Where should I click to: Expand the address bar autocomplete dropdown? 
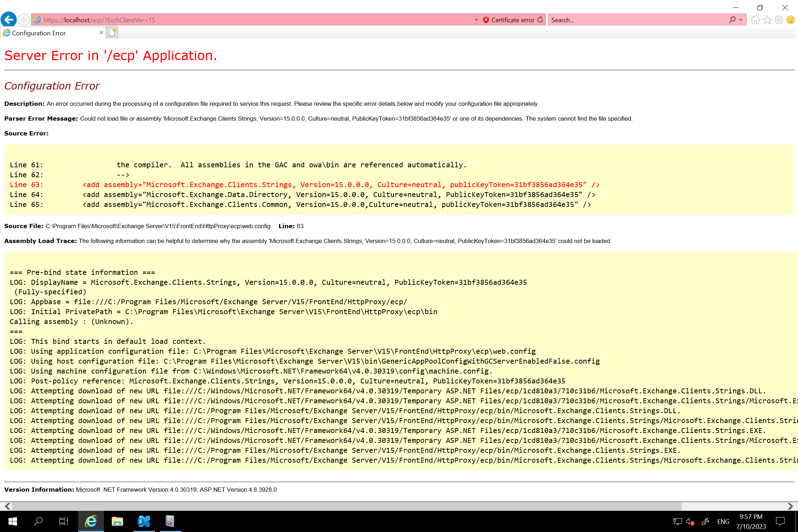click(476, 20)
